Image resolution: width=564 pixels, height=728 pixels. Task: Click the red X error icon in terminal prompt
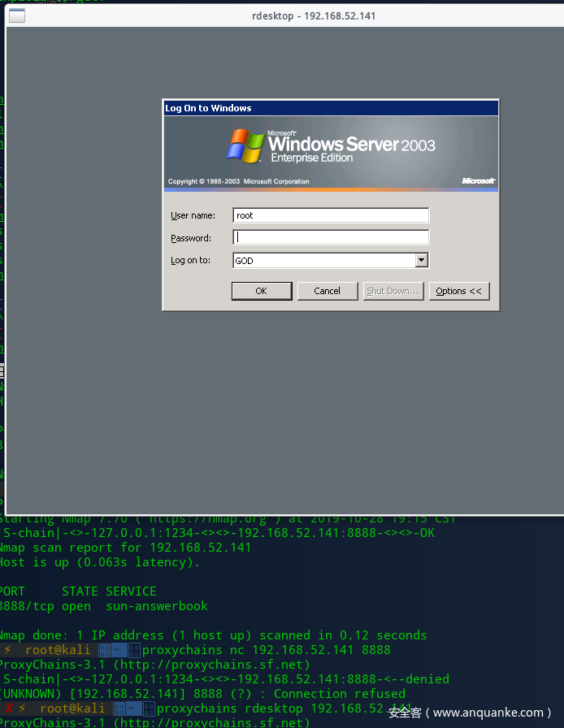(x=8, y=708)
